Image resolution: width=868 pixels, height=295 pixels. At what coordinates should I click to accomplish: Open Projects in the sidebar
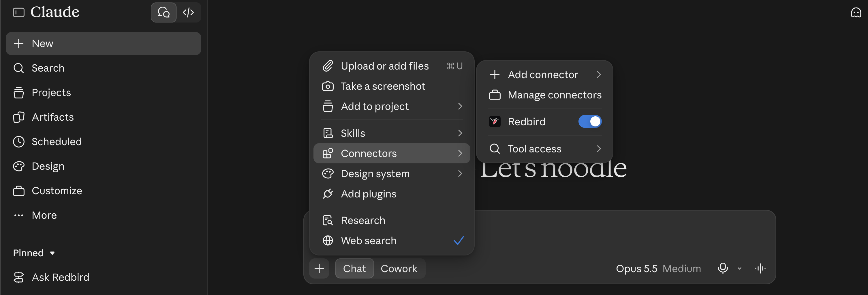point(103,92)
